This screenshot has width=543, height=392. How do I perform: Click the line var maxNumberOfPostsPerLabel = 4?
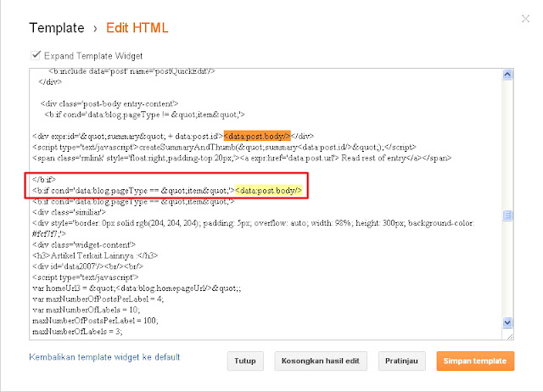pyautogui.click(x=98, y=299)
